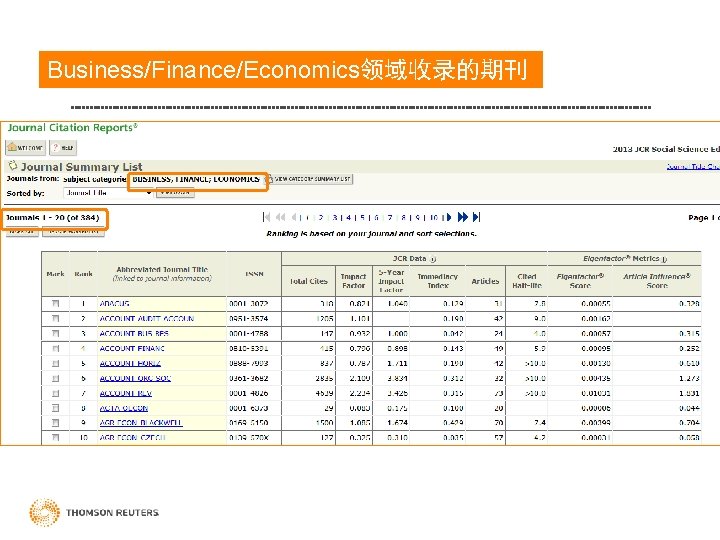Click the Journals 1 - 20 count text
The image size is (720, 540).
point(52,218)
